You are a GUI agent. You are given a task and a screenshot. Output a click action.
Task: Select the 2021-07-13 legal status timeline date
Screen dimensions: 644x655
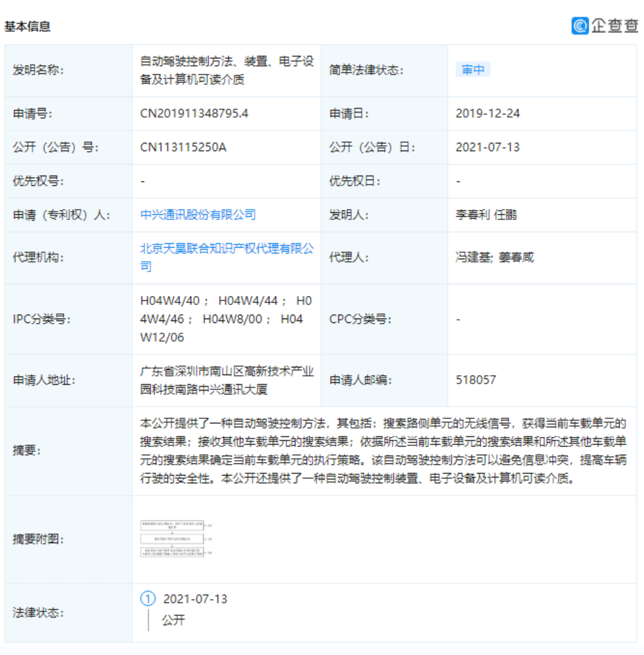point(195,599)
